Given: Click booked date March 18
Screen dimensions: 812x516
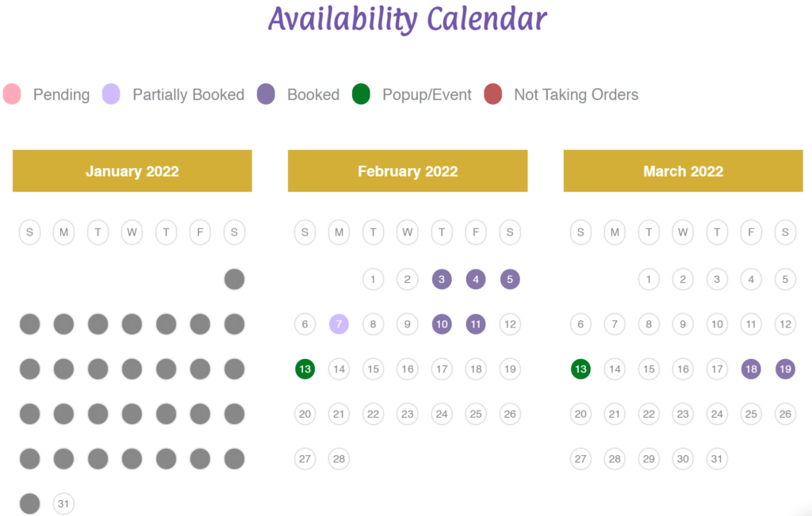Looking at the screenshot, I should tap(751, 369).
